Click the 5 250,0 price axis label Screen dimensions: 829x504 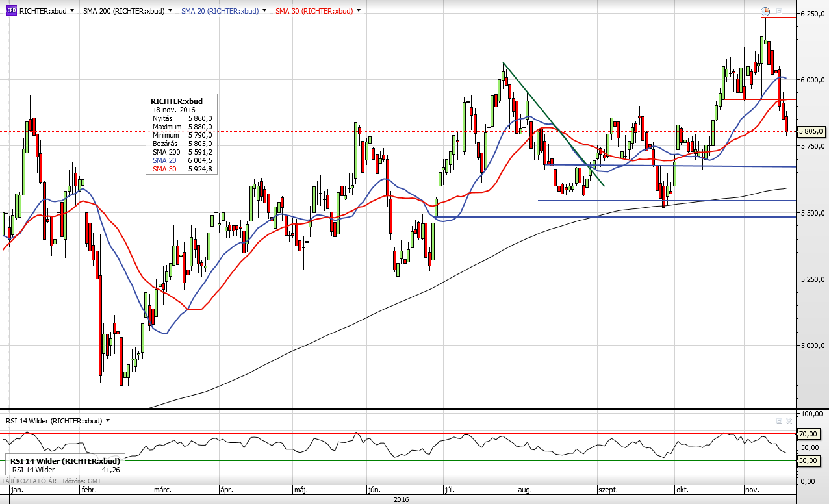(813, 279)
